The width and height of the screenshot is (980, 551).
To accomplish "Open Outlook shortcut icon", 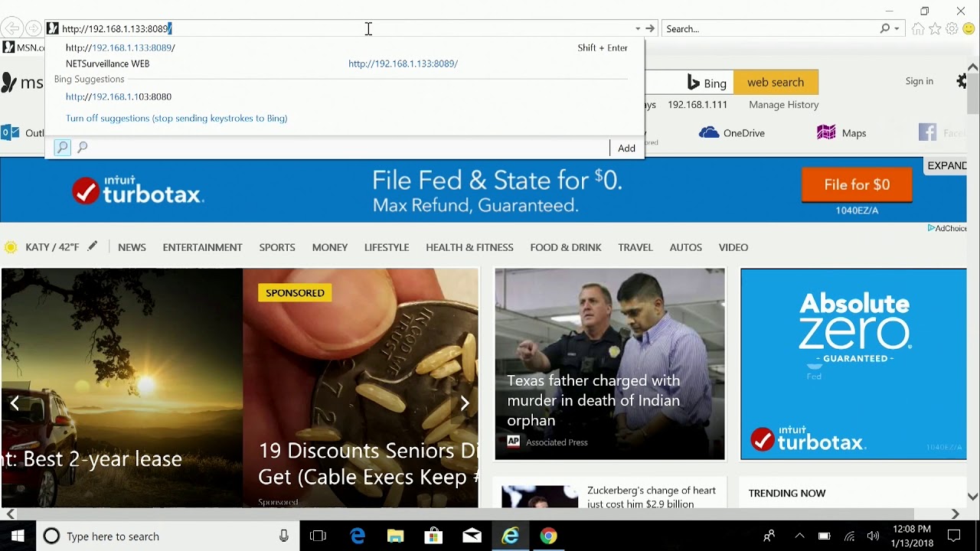I will tap(10, 132).
